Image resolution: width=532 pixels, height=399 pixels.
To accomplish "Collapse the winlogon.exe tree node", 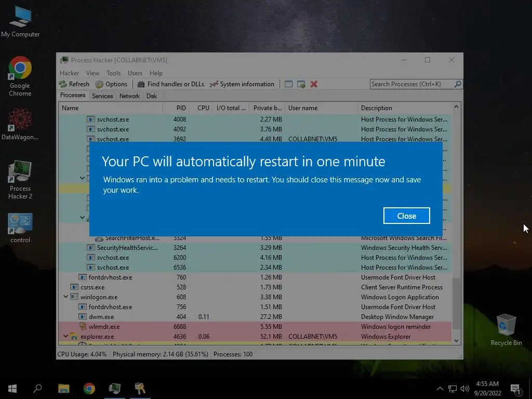I will point(65,297).
